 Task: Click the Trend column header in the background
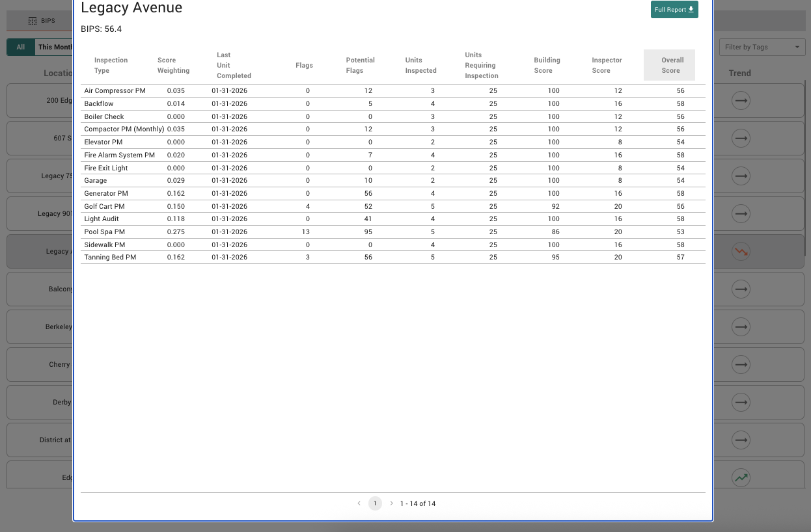pyautogui.click(x=740, y=73)
